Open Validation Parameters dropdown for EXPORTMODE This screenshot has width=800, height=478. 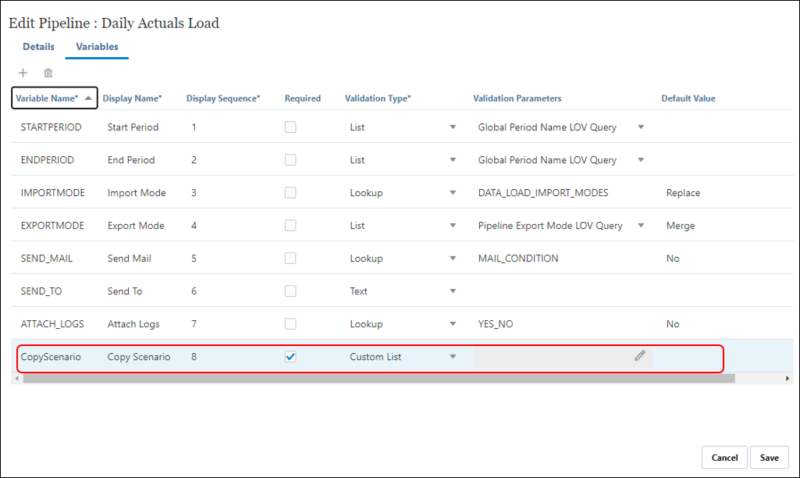pos(641,226)
